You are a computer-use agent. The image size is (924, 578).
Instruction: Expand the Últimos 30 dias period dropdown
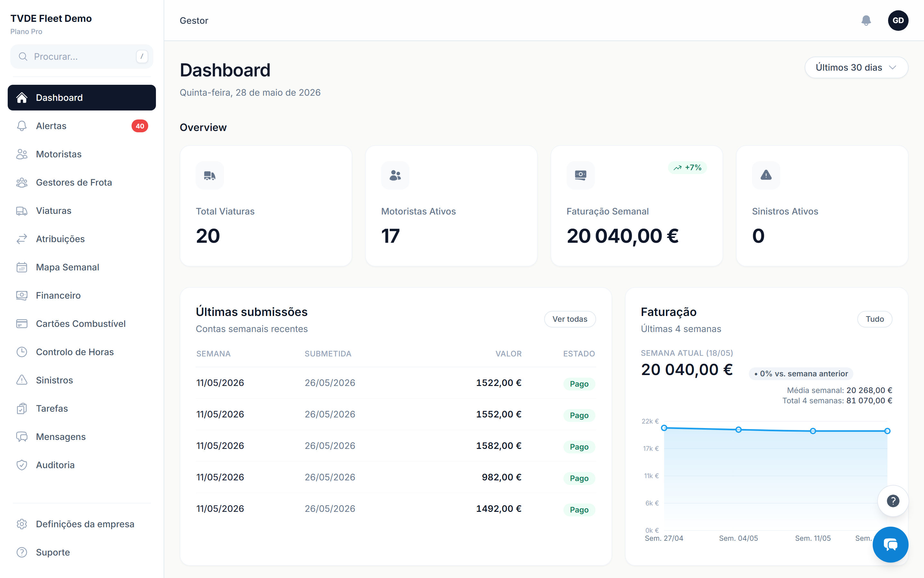(x=856, y=68)
